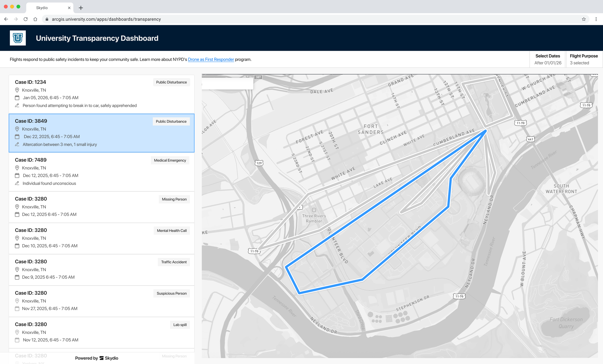
Task: Click the Missing Person tag
Action: pos(174,199)
